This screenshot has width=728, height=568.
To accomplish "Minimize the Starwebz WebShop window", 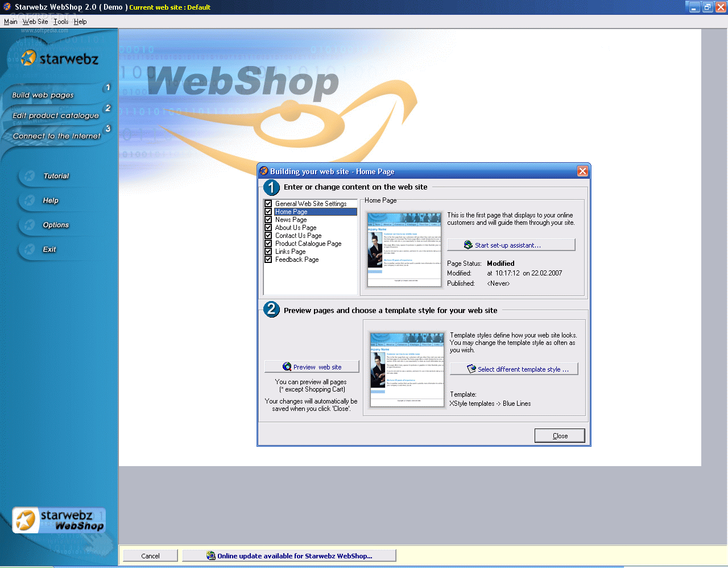I will coord(694,7).
